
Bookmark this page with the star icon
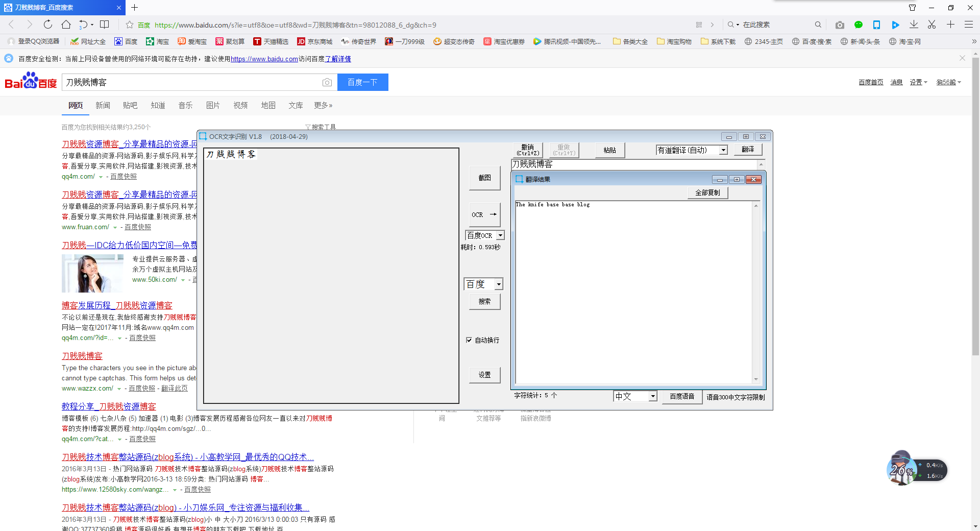(130, 25)
